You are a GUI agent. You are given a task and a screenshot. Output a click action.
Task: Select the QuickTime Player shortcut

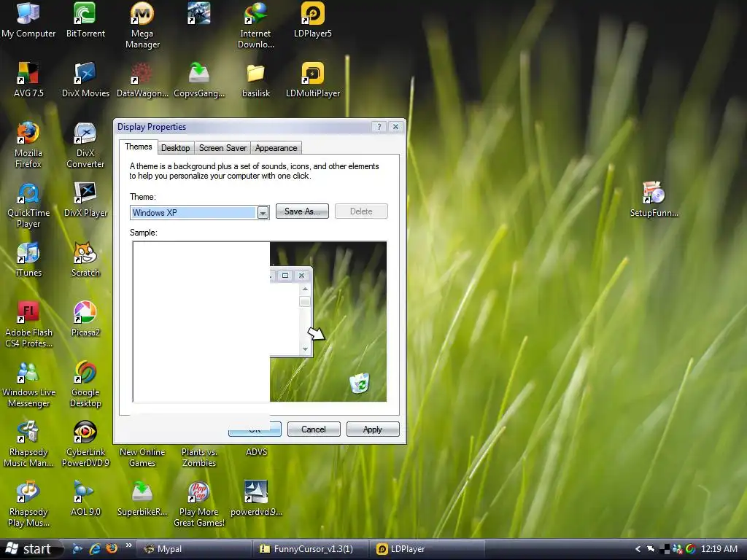point(28,206)
